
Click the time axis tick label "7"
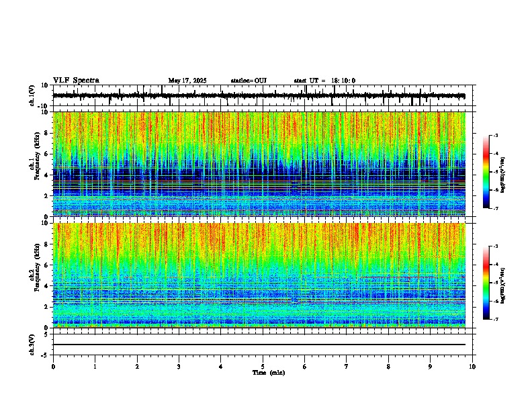pos(347,367)
